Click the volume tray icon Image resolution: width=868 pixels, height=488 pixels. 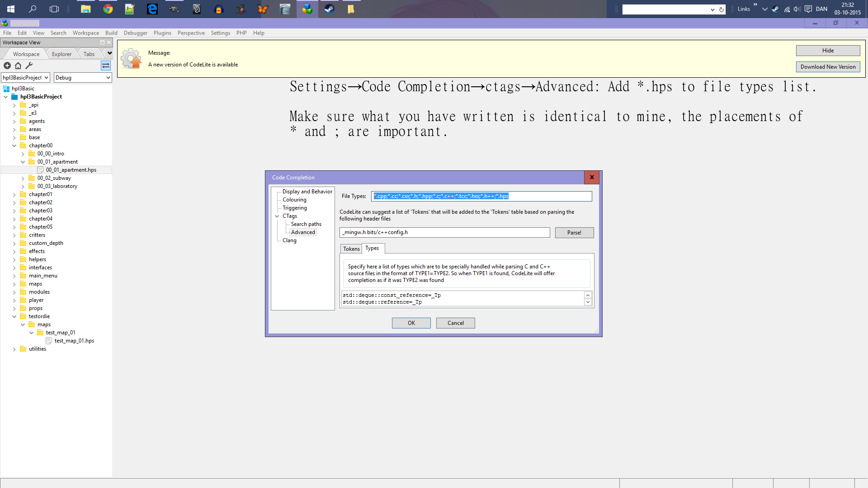pos(797,9)
